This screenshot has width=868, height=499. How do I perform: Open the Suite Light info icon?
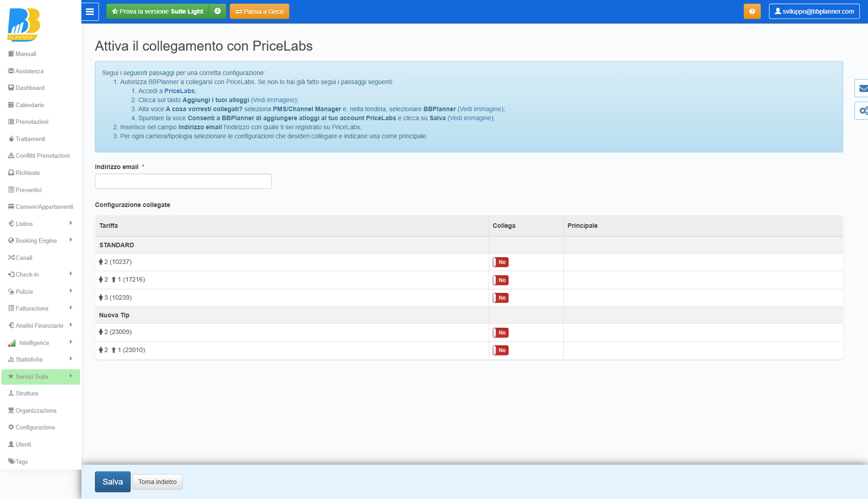pos(217,11)
